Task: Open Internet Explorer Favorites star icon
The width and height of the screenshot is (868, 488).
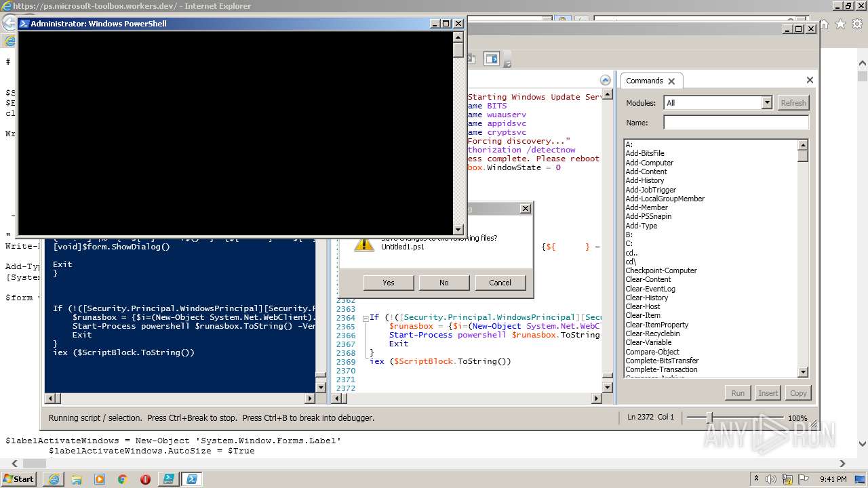Action: tap(840, 24)
